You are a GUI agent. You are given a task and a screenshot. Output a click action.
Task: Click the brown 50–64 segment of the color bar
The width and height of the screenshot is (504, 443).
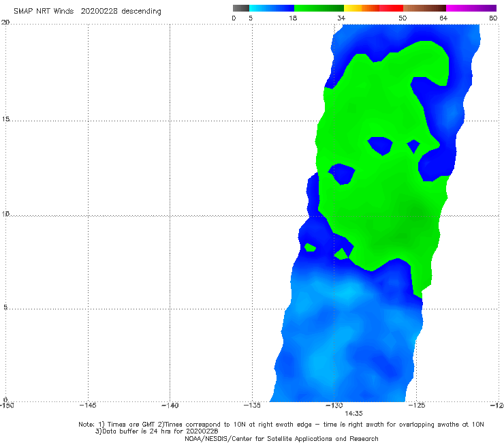click(x=424, y=8)
